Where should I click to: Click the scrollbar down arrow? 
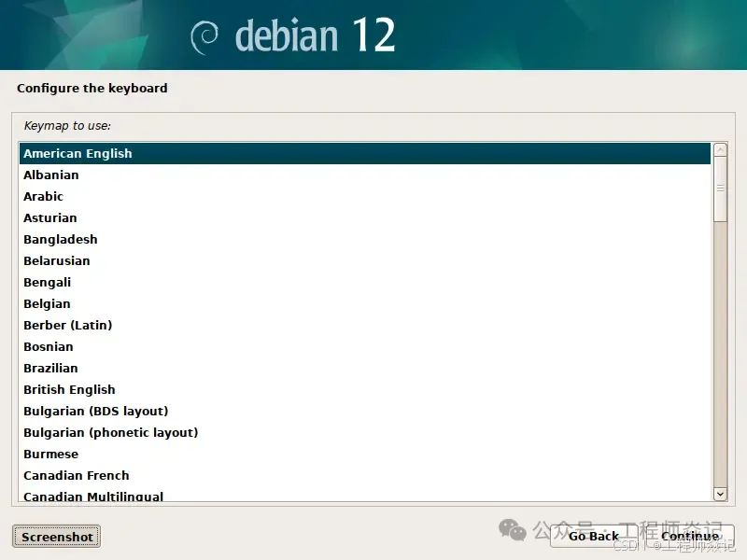tap(720, 495)
